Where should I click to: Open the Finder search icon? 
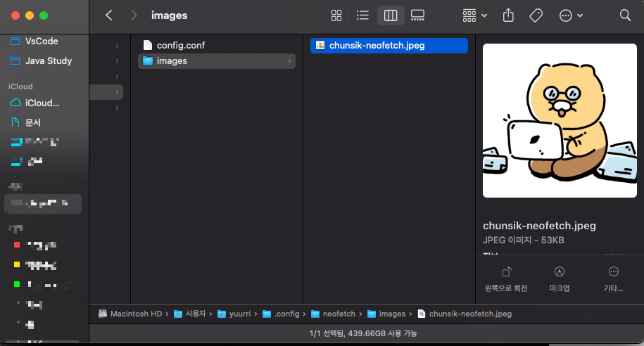click(625, 15)
